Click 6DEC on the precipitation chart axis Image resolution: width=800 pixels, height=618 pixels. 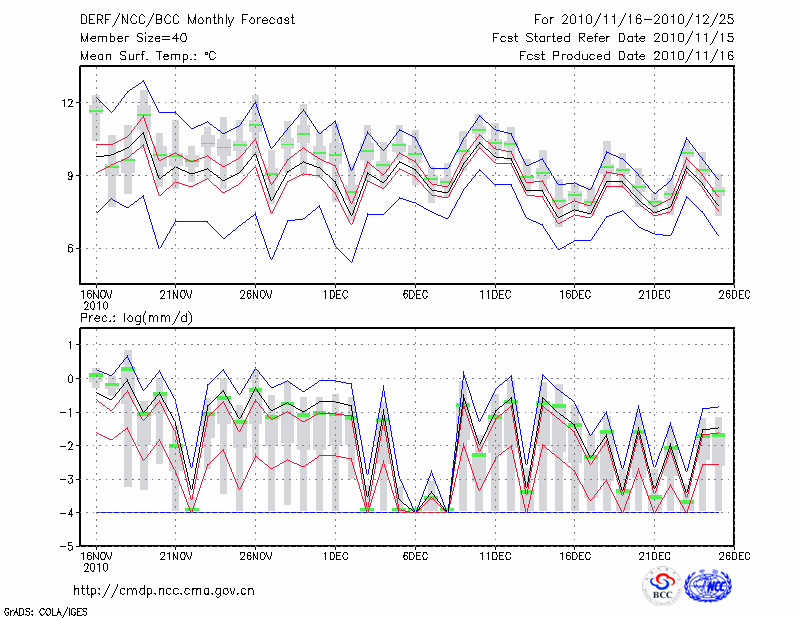point(415,556)
